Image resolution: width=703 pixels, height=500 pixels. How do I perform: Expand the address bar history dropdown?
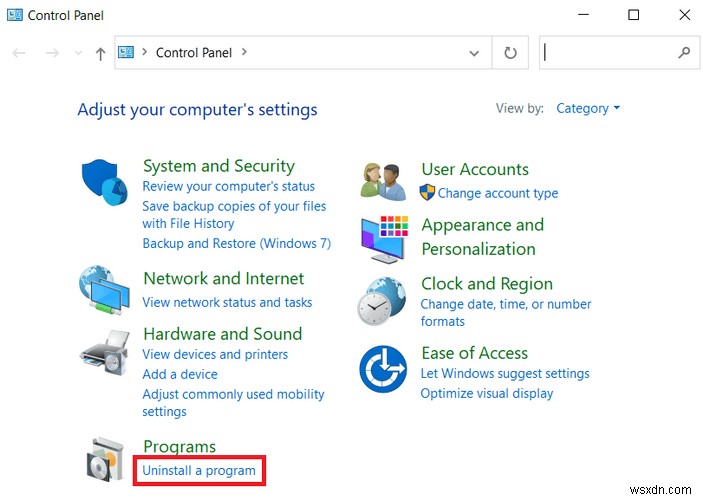tap(474, 53)
